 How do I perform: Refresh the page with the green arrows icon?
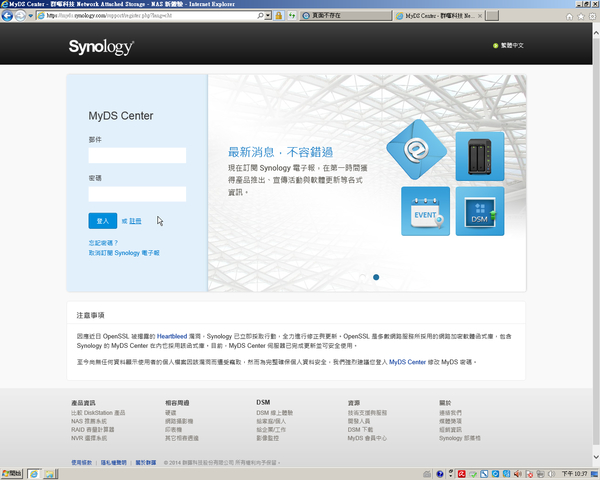(x=292, y=16)
